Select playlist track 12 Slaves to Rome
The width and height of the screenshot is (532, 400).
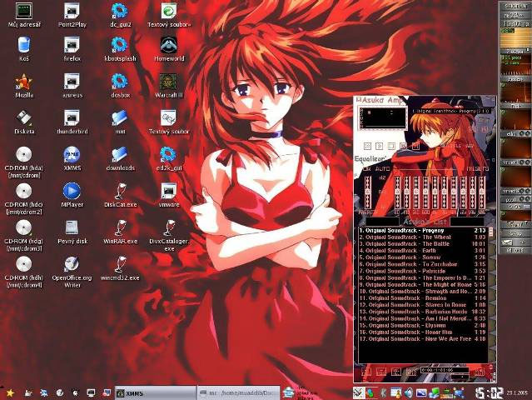pos(422,305)
